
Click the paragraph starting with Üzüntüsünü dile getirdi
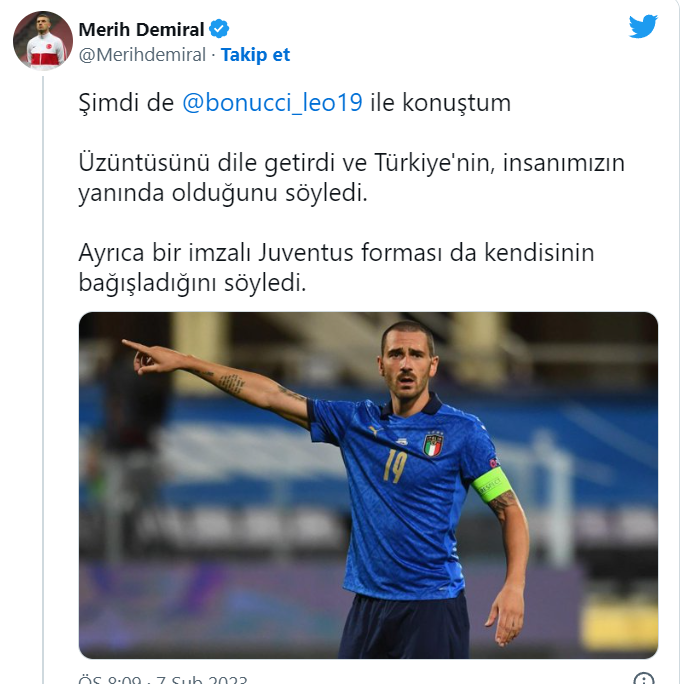point(352,178)
